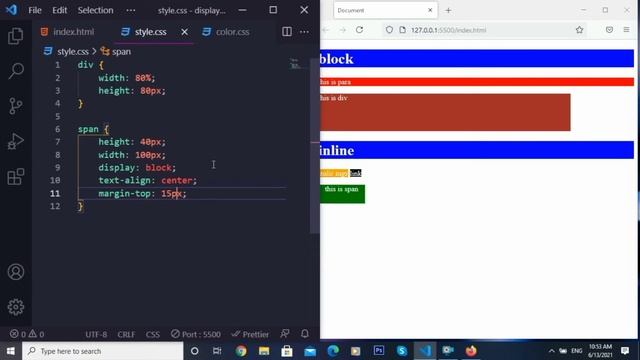Screen dimensions: 640x360
Task: Click the Windows taskbar search box
Action: [102, 351]
